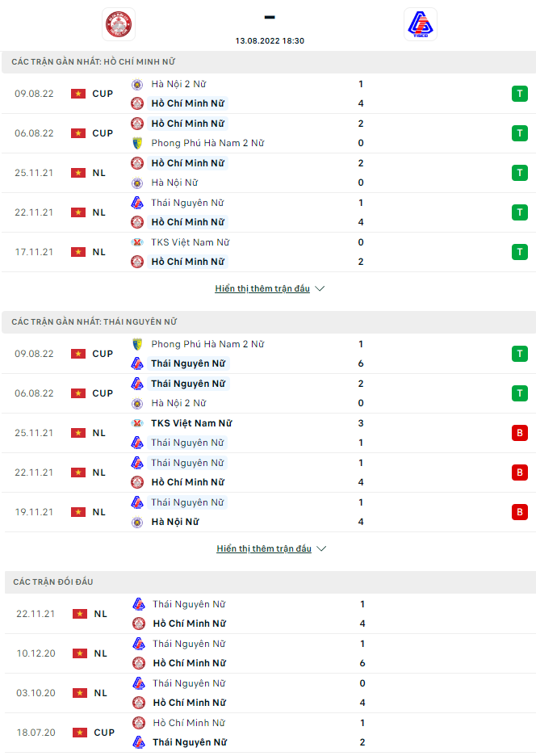This screenshot has height=756, width=536.
Task: Toggle the green T result badge of the top match
Action: [x=520, y=93]
